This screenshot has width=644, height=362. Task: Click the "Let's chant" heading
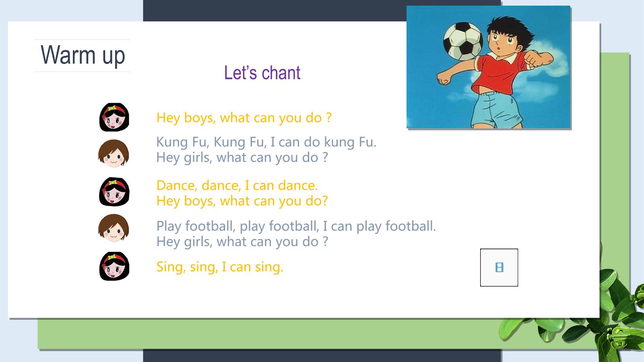[x=262, y=73]
